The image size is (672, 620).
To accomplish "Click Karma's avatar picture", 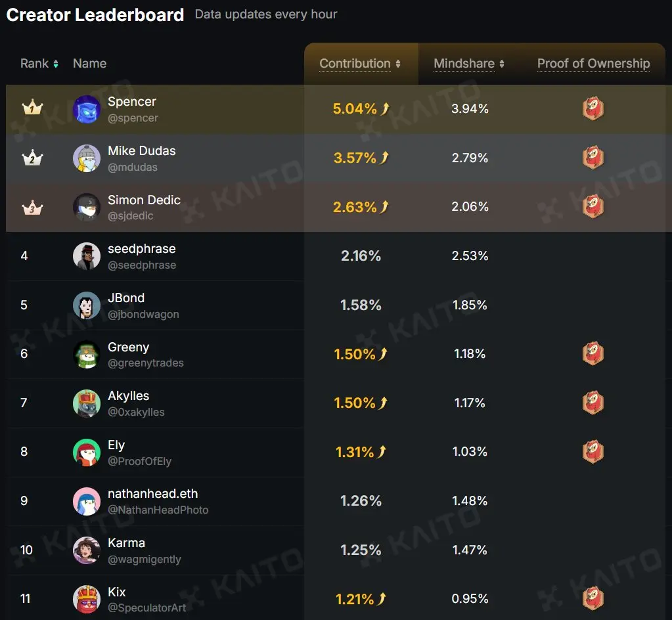I will pos(87,550).
